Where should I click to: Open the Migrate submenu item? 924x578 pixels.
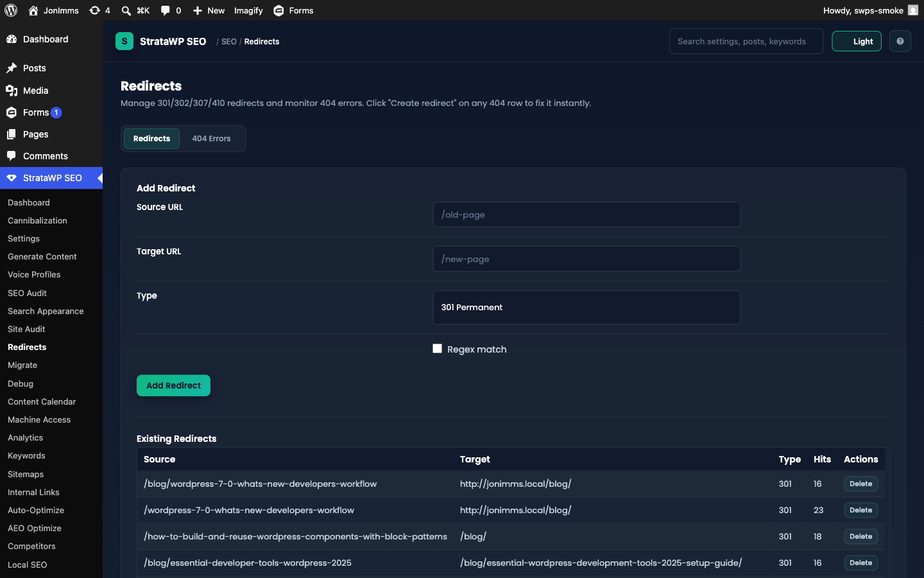click(x=22, y=365)
